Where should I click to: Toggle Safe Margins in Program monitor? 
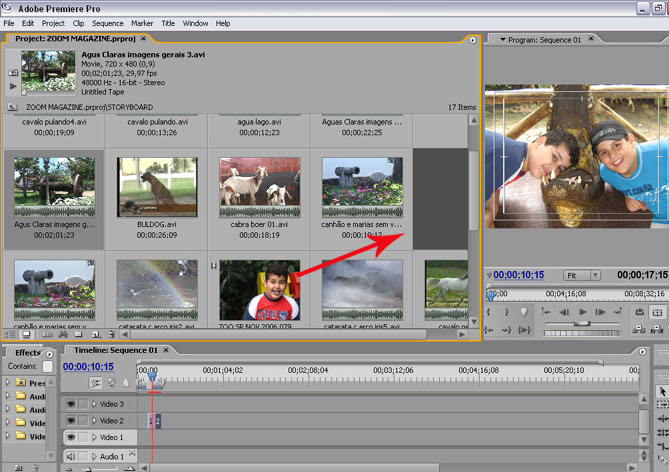[657, 312]
